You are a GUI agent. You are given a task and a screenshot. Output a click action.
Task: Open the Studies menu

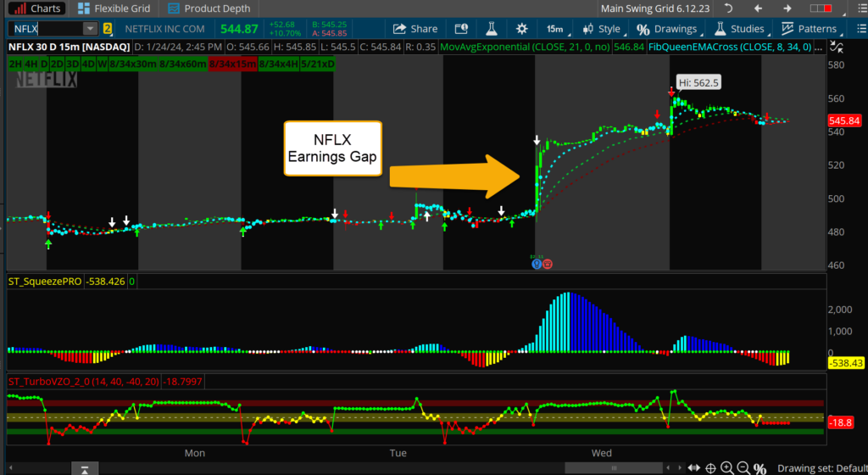[739, 29]
